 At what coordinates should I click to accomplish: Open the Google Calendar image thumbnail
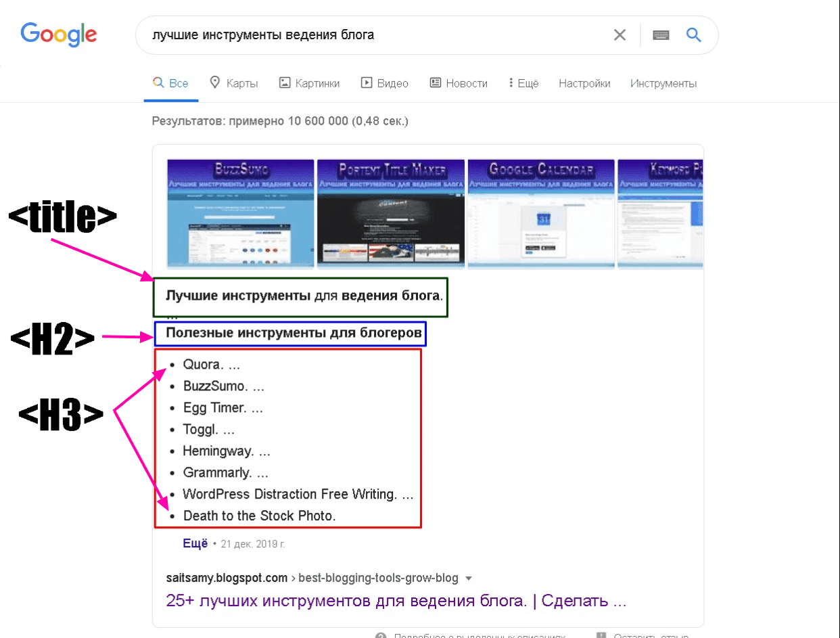pyautogui.click(x=541, y=213)
